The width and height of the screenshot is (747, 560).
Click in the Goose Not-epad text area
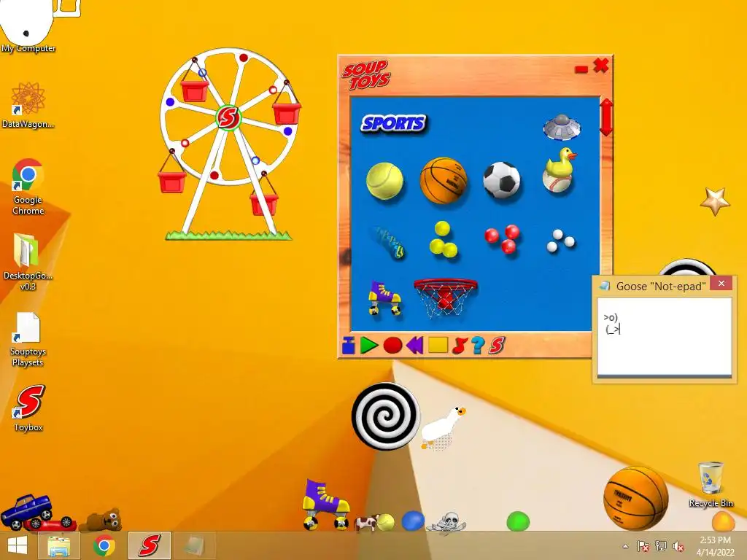tap(664, 336)
